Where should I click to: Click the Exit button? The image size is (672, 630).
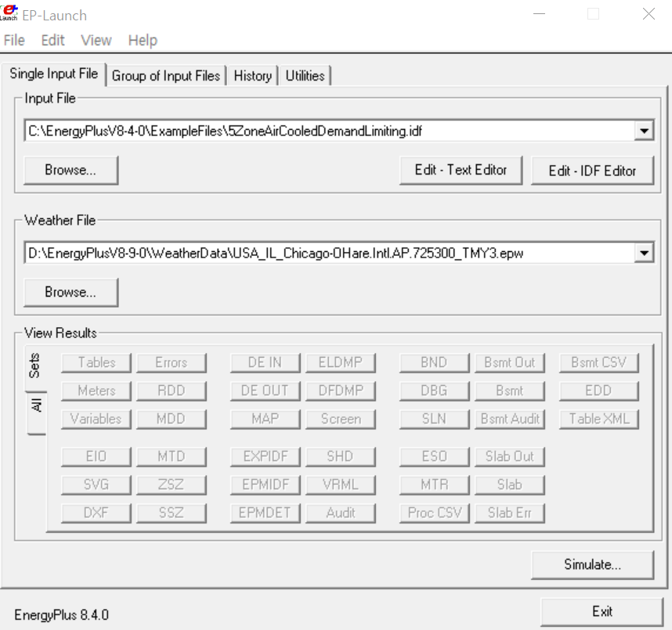click(602, 611)
